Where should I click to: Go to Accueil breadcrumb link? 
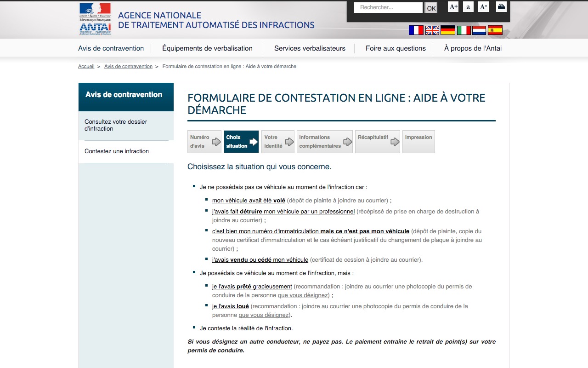coord(86,66)
